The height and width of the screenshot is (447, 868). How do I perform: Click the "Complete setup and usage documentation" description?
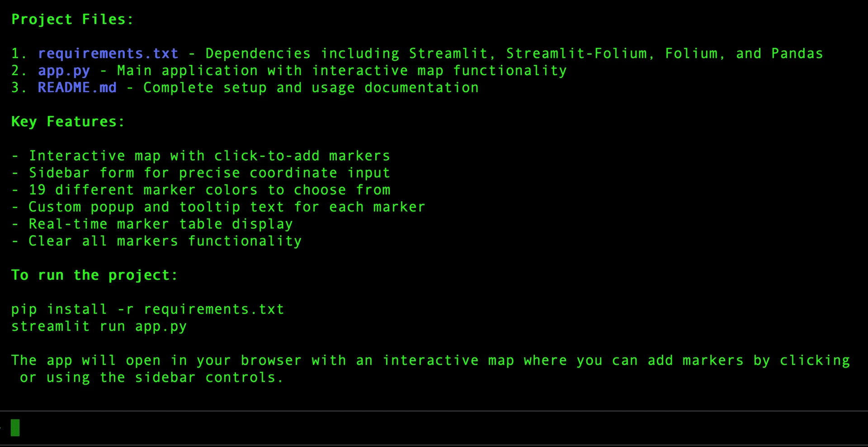point(311,88)
